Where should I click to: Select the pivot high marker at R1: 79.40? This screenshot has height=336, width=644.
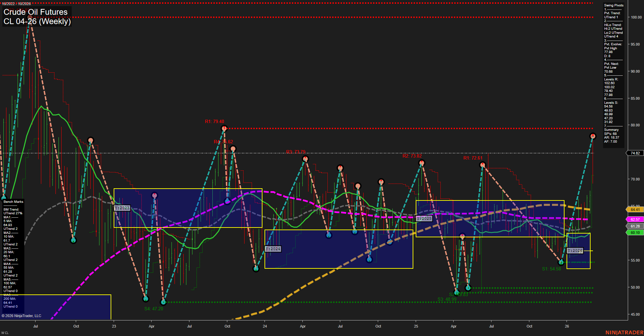(x=224, y=128)
